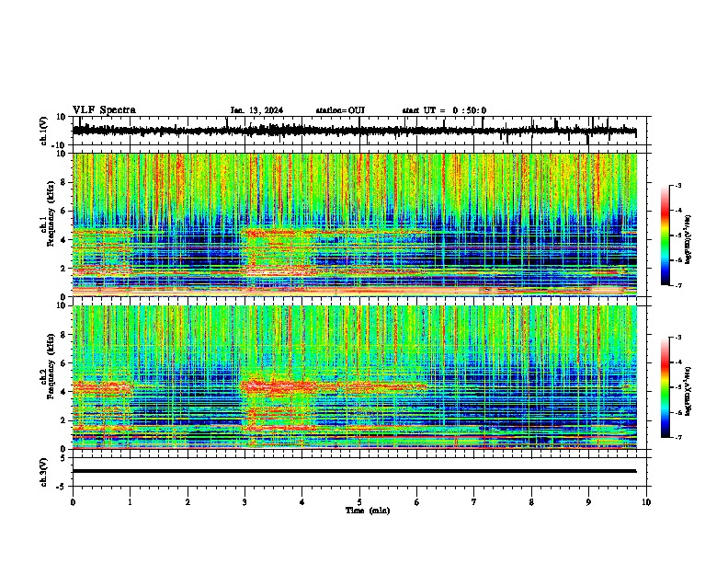The image size is (728, 563).
Task: Click the ch.2 color bar log(PSD) label
Action: point(688,391)
